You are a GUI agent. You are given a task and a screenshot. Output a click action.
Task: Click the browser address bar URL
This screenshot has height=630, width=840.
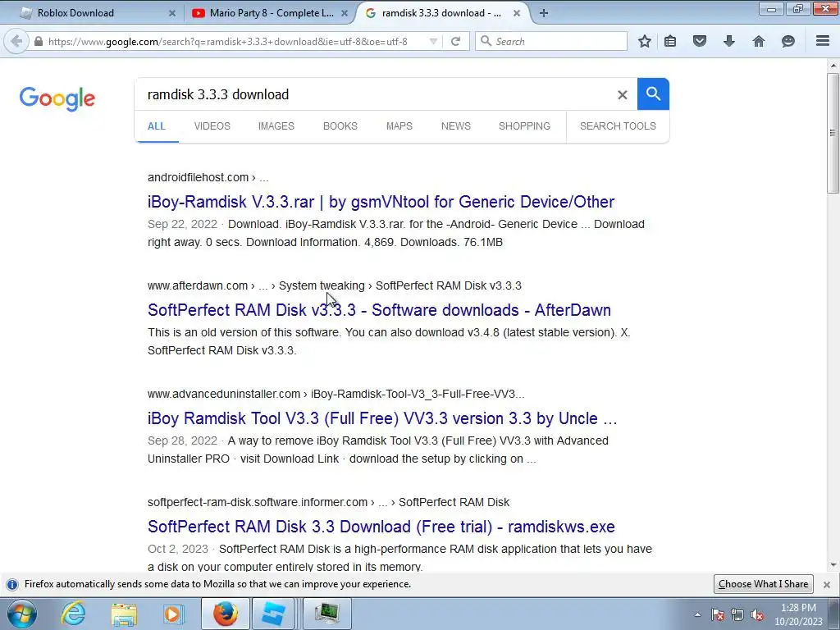pyautogui.click(x=228, y=41)
